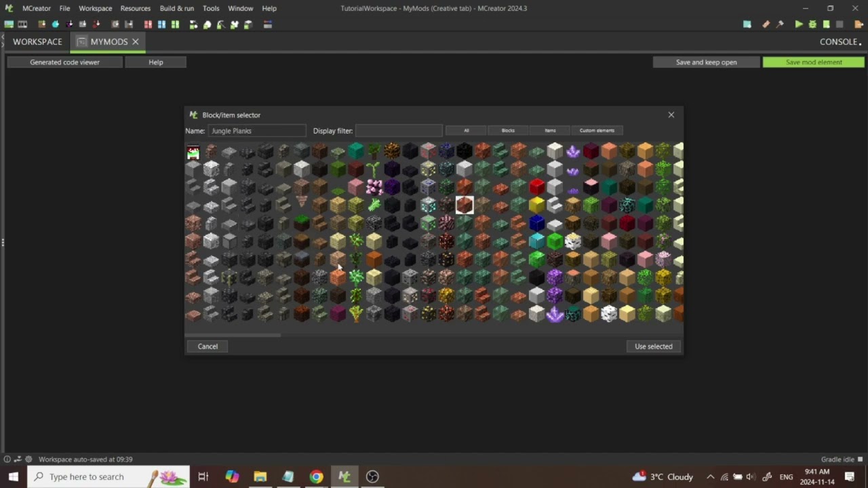Click Cancel in the Block/item selector
Image resolution: width=868 pixels, height=488 pixels.
click(208, 346)
